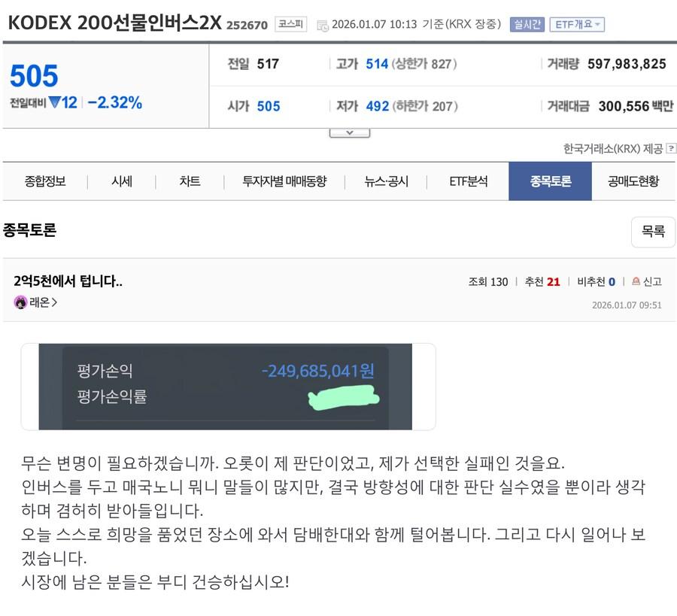Click the 비추천 0 downvote link

[x=596, y=282]
